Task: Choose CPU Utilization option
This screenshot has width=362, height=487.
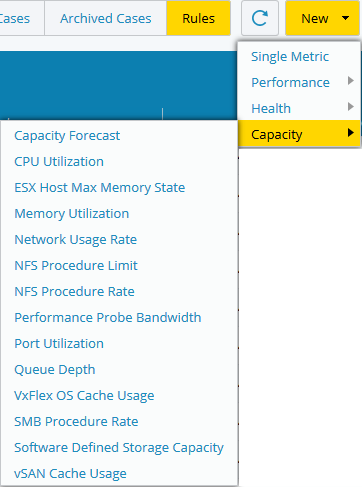Action: point(59,162)
